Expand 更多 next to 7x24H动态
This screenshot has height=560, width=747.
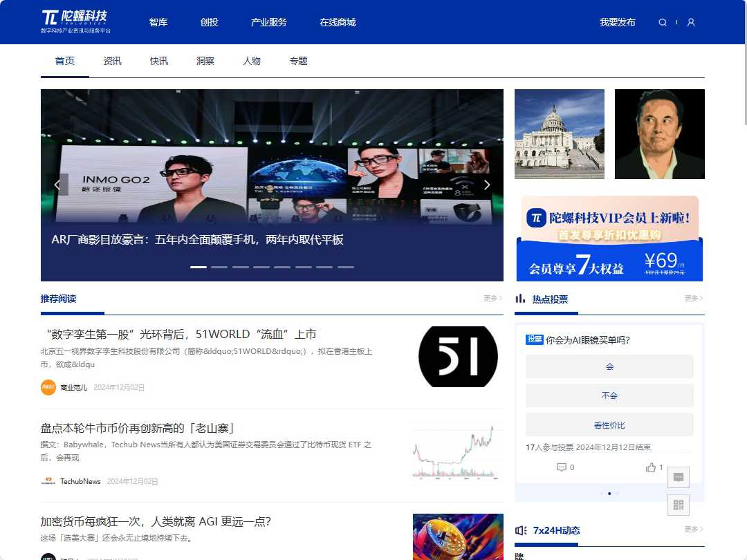pos(694,529)
